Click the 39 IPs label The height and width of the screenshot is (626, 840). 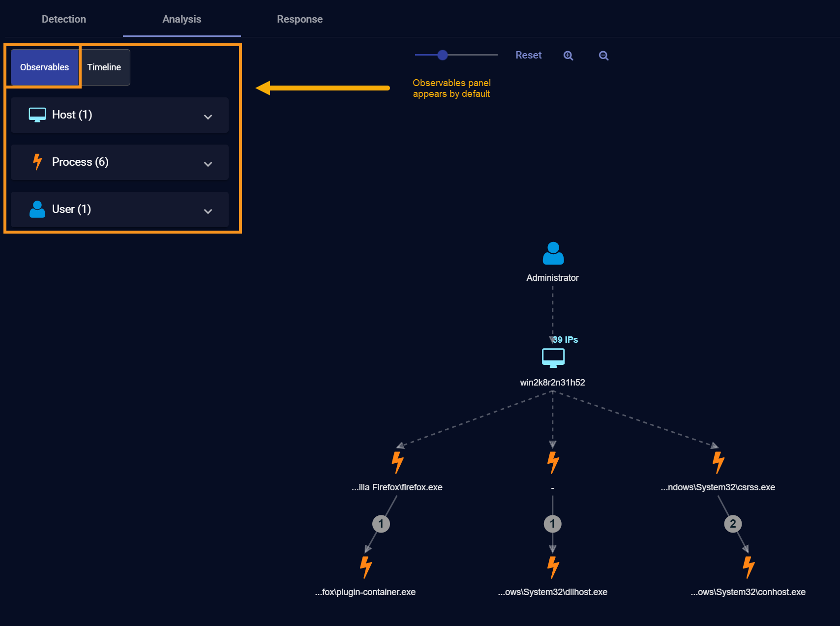click(565, 340)
